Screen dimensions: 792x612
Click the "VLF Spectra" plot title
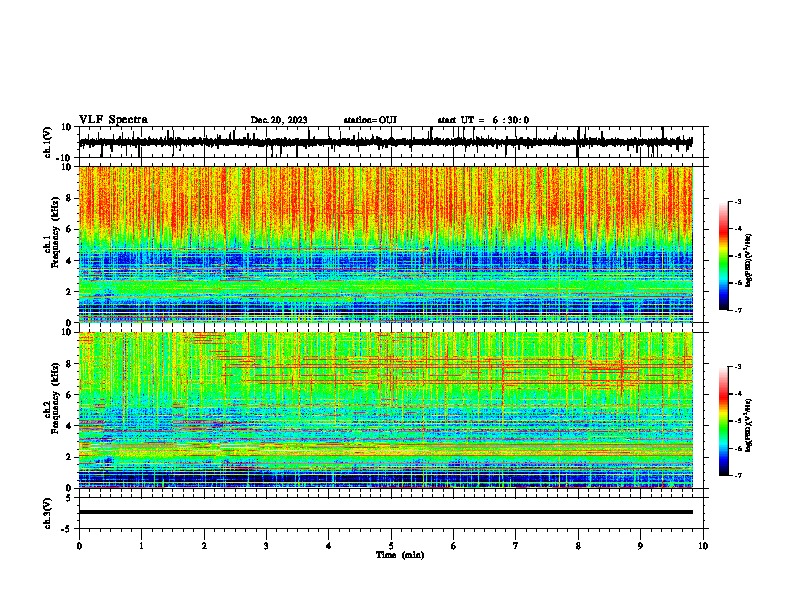(x=113, y=120)
